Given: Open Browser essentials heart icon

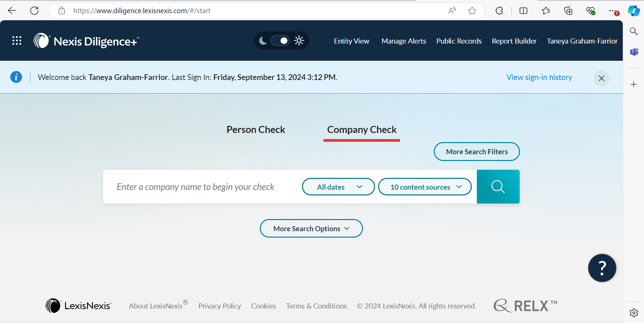Looking at the screenshot, I should [x=590, y=11].
